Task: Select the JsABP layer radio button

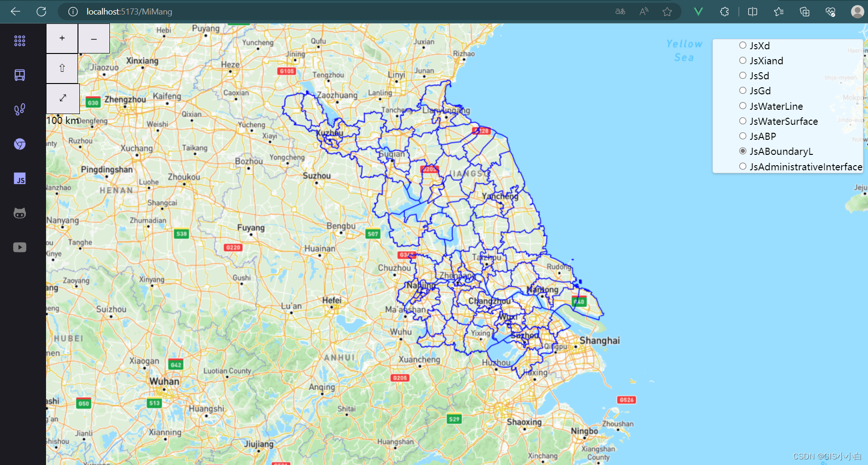Action: tap(743, 136)
